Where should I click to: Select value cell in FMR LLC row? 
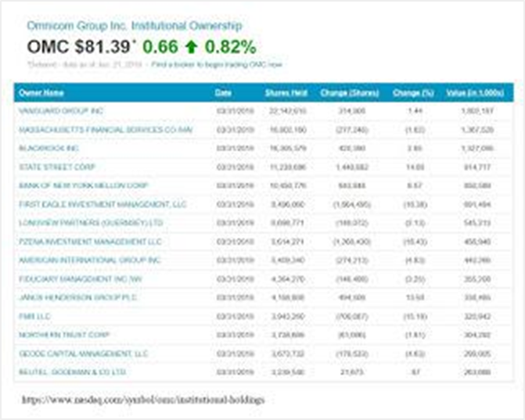coord(477,316)
